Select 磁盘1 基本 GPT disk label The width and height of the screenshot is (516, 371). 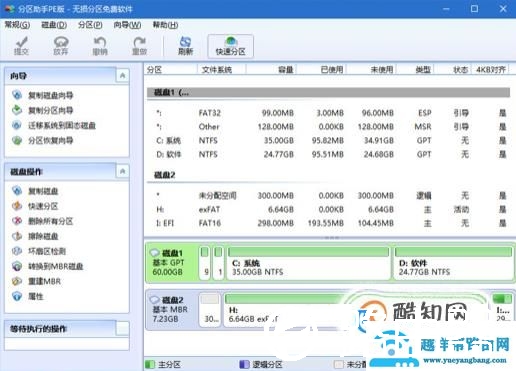pos(171,263)
